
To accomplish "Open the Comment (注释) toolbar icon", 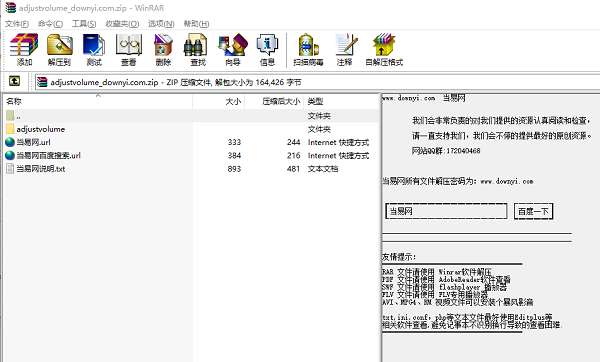I will pos(345,50).
